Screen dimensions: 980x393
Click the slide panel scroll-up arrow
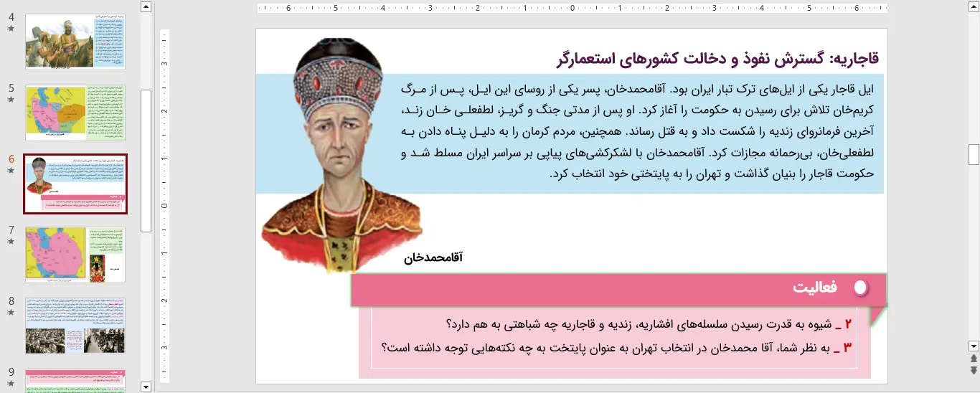(146, 6)
